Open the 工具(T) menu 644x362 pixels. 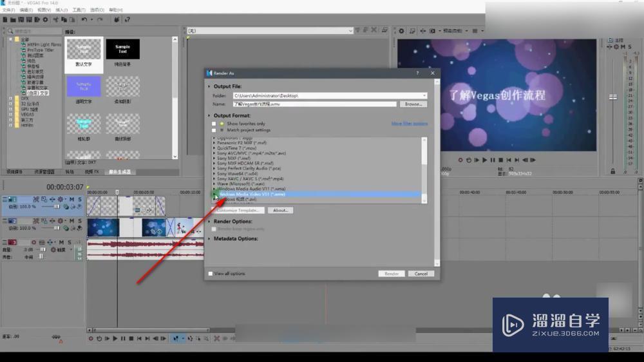click(x=79, y=10)
